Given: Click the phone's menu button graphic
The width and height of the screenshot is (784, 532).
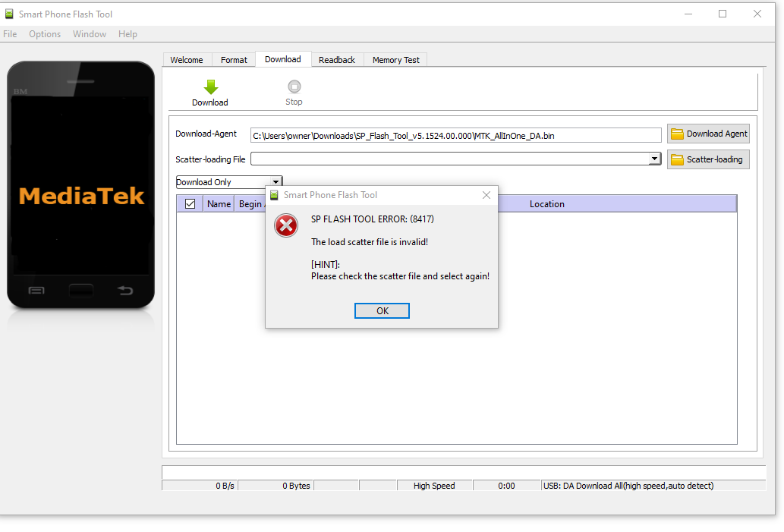Looking at the screenshot, I should point(36,290).
